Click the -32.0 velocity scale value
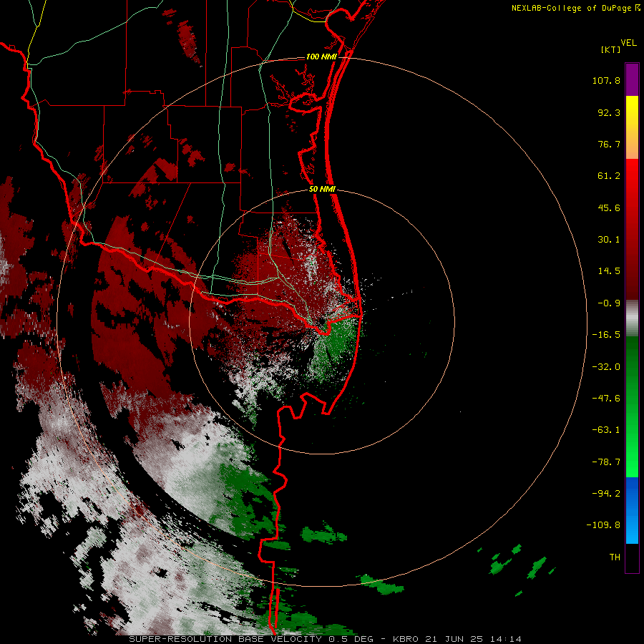Viewport: 644px width, 644px height. [606, 367]
